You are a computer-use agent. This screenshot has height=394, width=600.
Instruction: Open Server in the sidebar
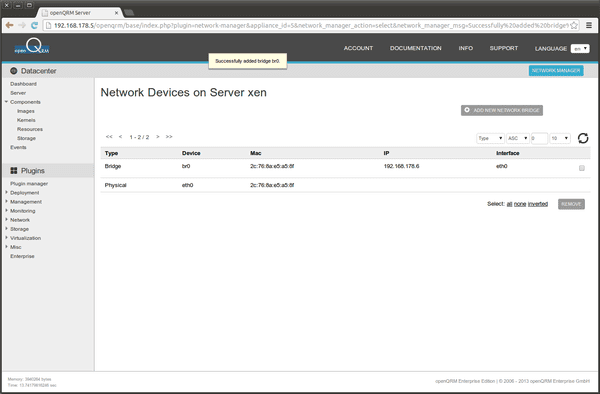point(18,93)
